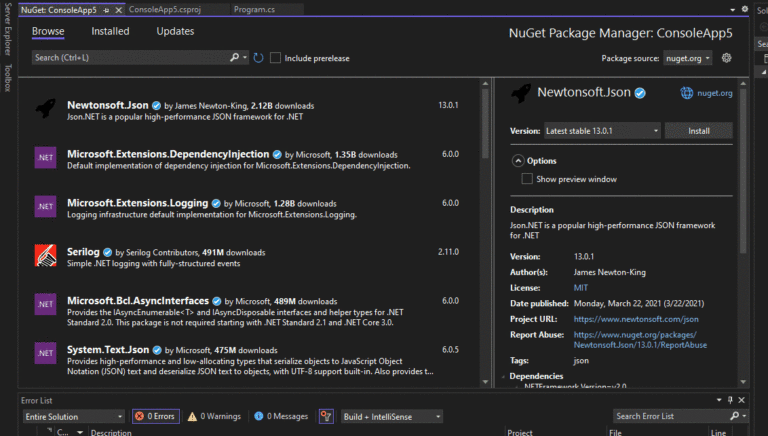
Task: Enable Include prerelease checkbox
Action: pyautogui.click(x=276, y=58)
